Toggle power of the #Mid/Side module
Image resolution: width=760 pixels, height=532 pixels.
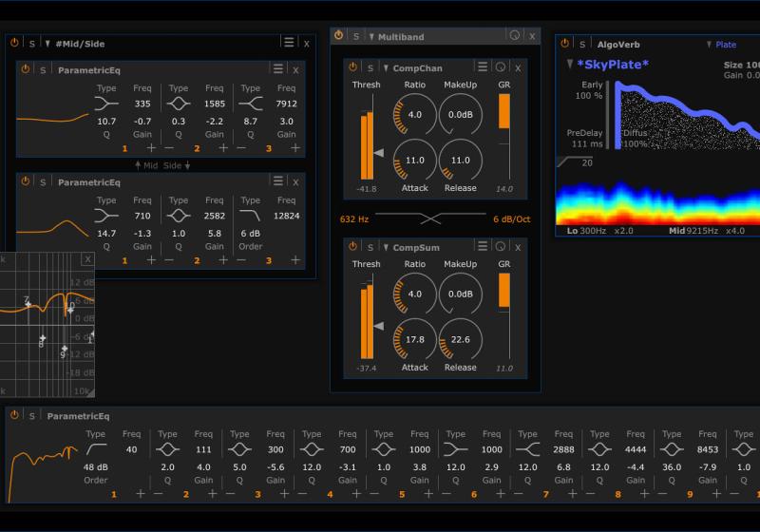coord(14,43)
